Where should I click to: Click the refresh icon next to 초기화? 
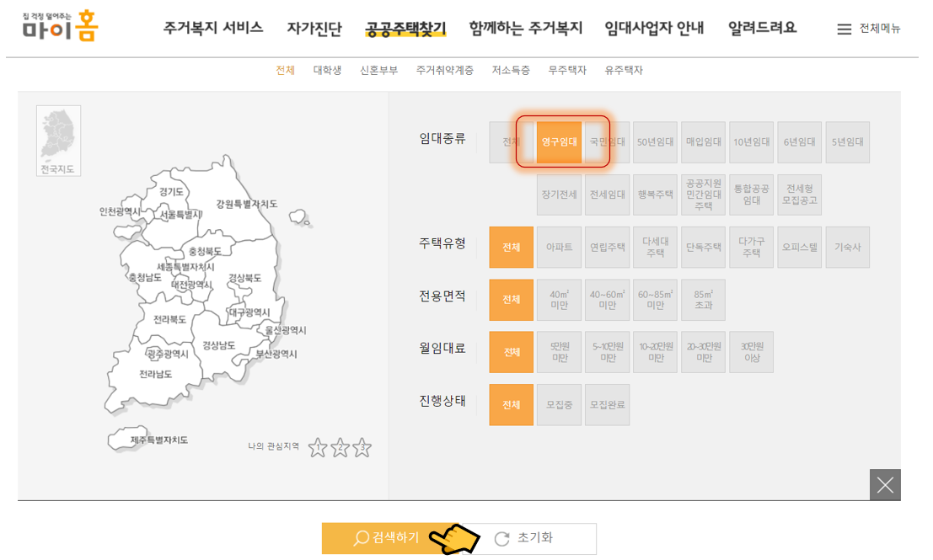(x=504, y=538)
